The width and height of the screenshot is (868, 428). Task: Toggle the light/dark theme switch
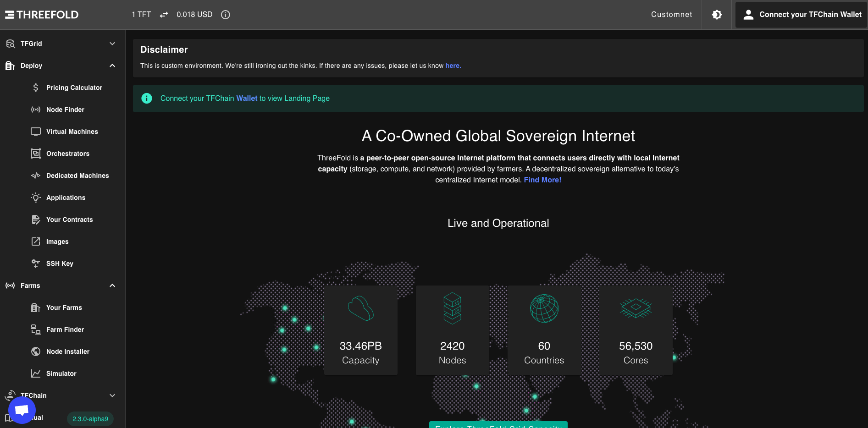[x=717, y=15]
